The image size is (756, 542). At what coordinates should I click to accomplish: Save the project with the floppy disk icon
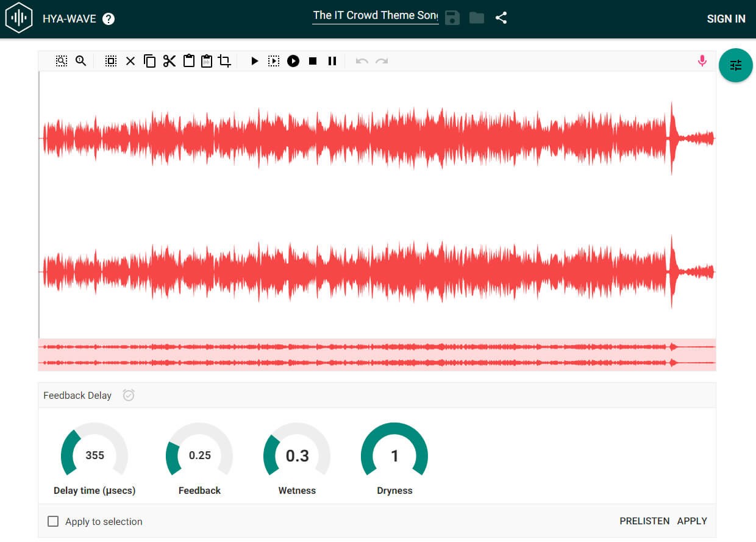click(x=452, y=18)
